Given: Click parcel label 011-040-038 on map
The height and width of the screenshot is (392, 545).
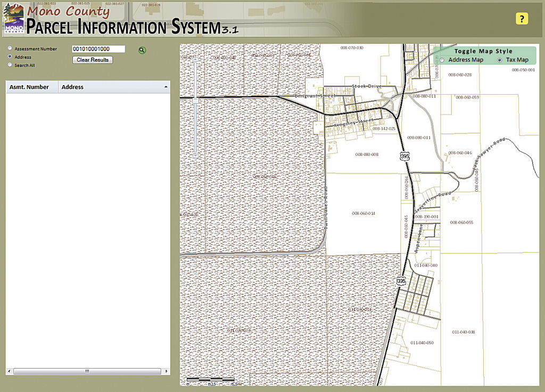Looking at the screenshot, I should [x=464, y=332].
